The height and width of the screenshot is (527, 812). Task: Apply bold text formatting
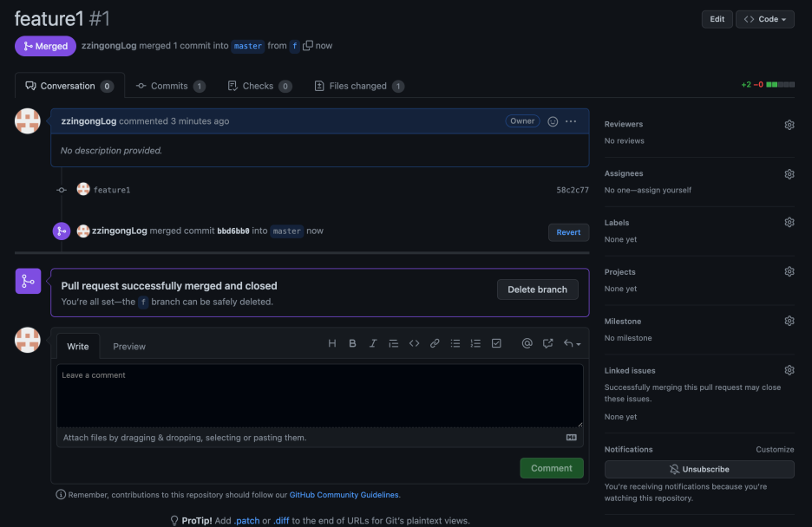pos(352,343)
